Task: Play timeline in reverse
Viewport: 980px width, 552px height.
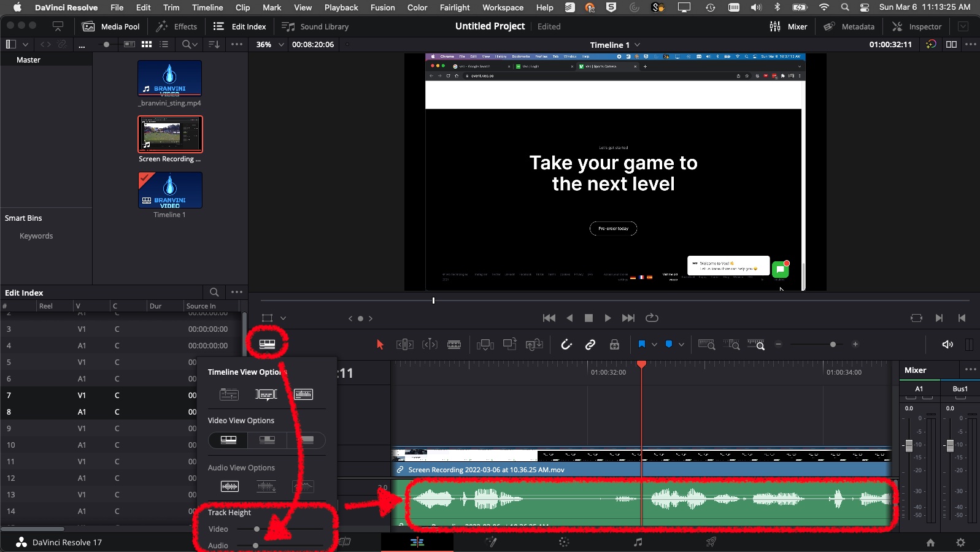Action: [x=569, y=318]
